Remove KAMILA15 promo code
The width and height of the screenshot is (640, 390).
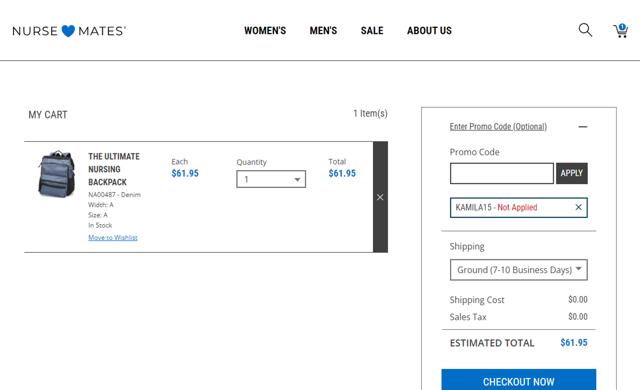[578, 207]
